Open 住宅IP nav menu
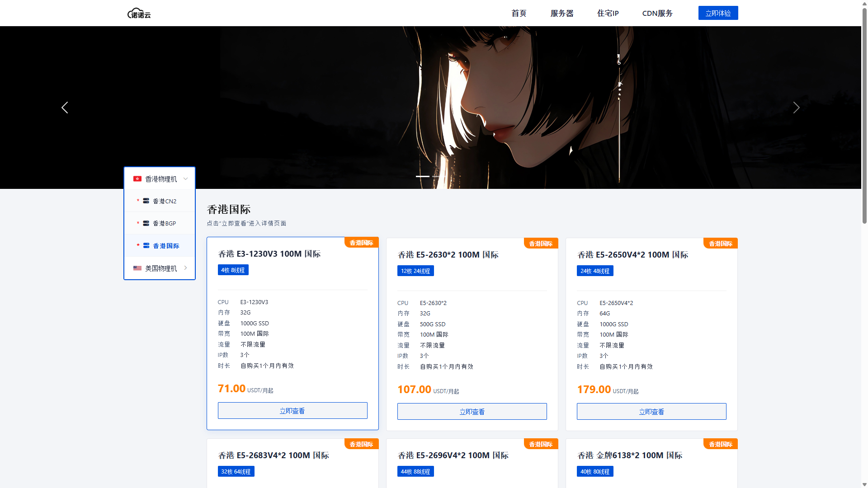Image resolution: width=868 pixels, height=488 pixels. [x=608, y=13]
